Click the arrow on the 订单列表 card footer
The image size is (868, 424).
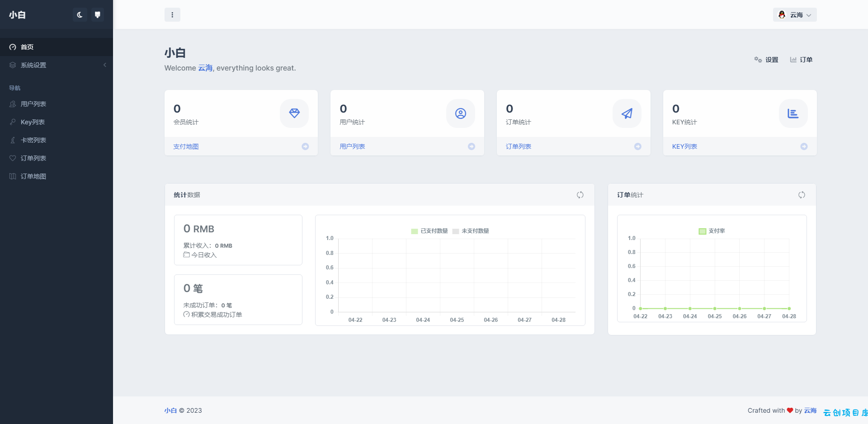(x=638, y=146)
